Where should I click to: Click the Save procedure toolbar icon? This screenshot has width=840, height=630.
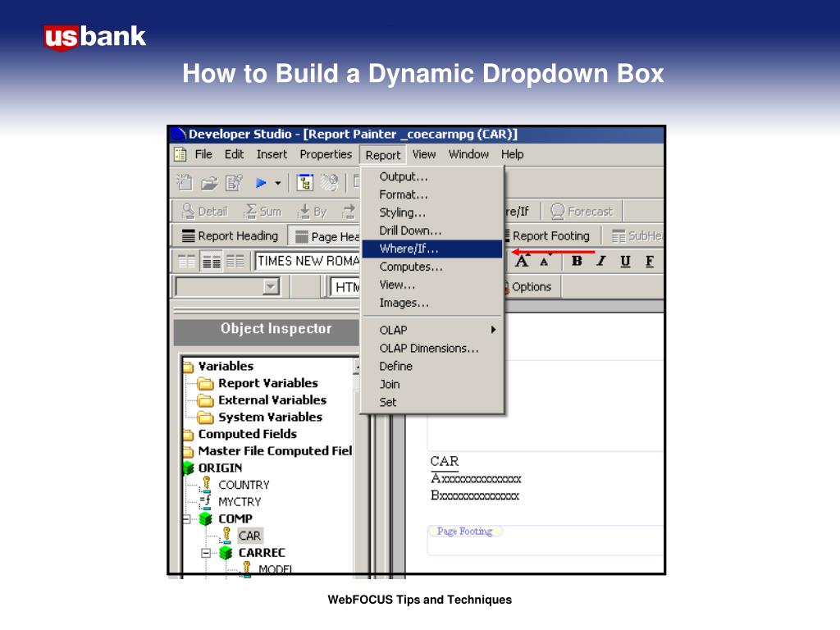point(234,183)
